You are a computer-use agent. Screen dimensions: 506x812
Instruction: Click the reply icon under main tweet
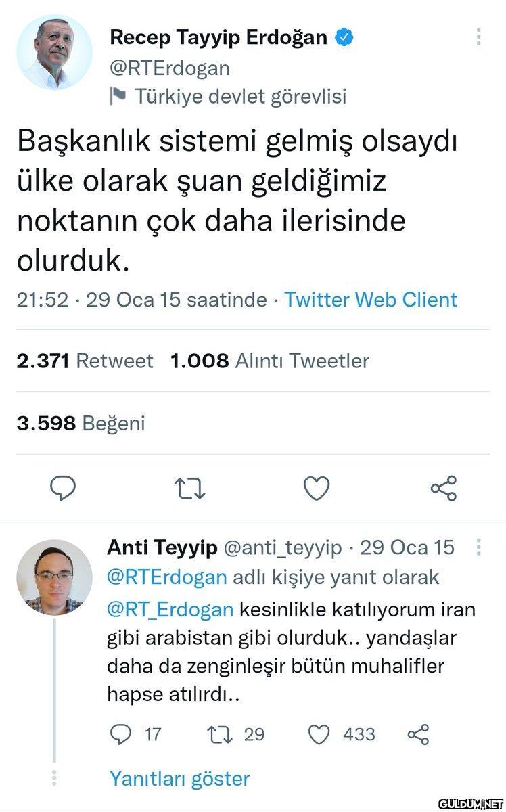pyautogui.click(x=63, y=487)
